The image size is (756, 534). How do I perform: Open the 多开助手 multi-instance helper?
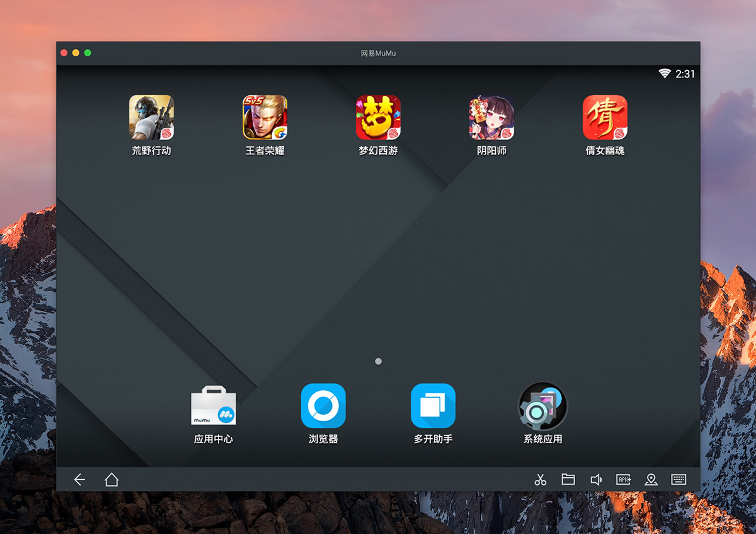tap(433, 405)
